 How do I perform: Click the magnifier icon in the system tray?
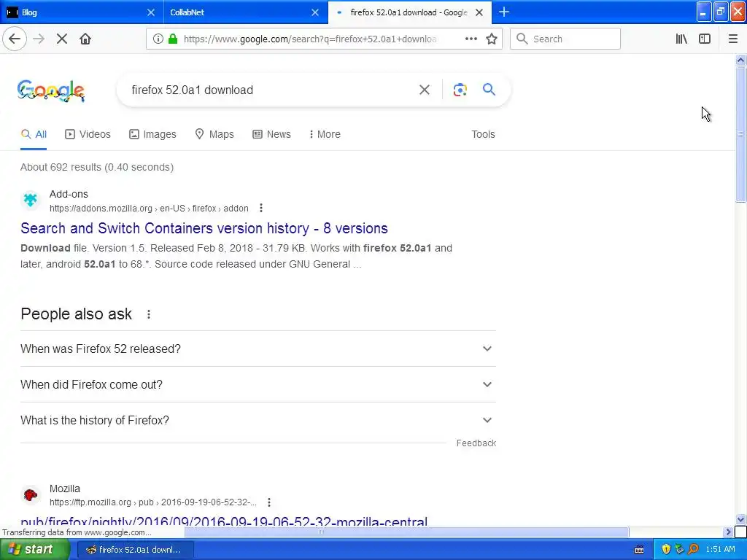click(694, 550)
